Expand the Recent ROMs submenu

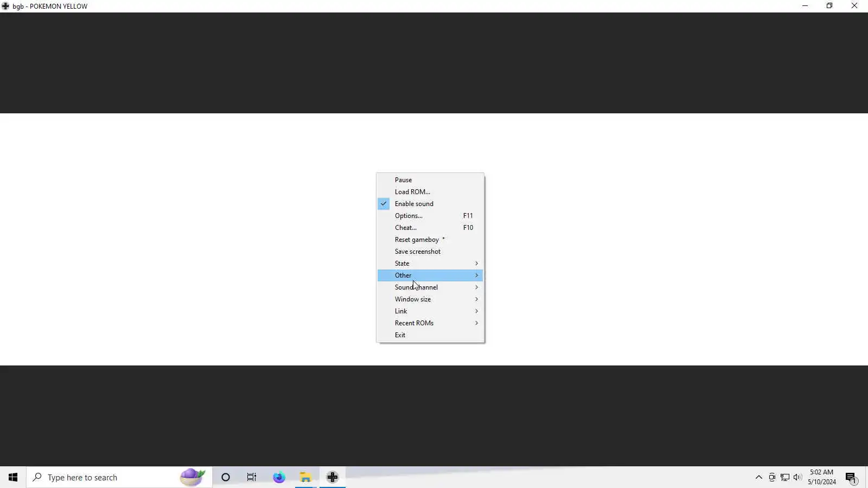pos(430,323)
